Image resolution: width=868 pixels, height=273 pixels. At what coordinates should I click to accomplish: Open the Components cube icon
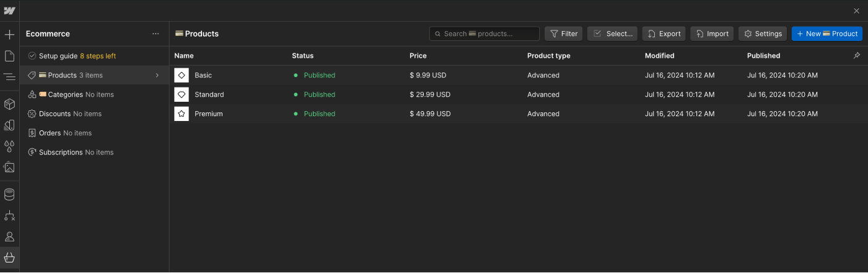point(9,104)
